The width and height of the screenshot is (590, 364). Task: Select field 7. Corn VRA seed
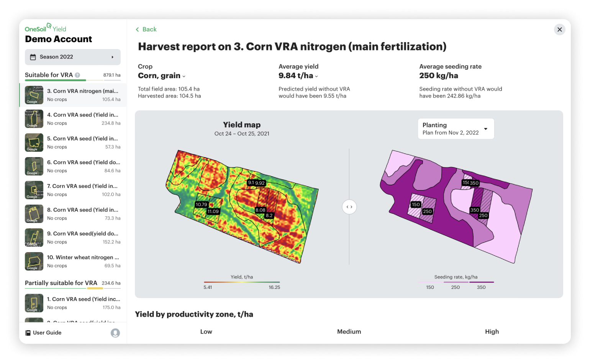pos(73,190)
